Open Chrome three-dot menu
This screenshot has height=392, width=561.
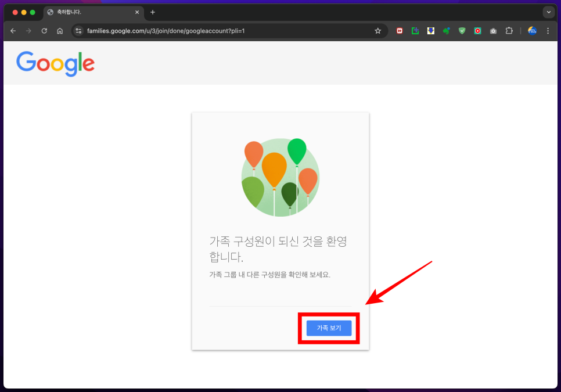click(x=548, y=31)
